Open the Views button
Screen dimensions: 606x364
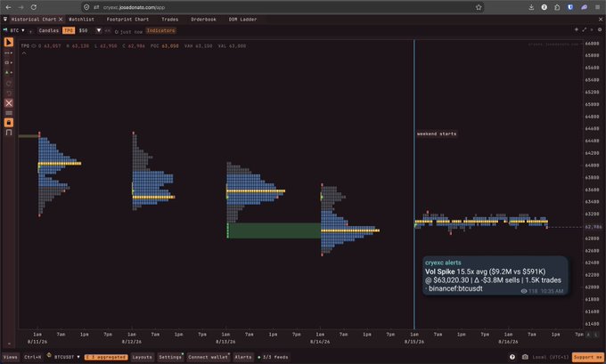click(x=11, y=357)
